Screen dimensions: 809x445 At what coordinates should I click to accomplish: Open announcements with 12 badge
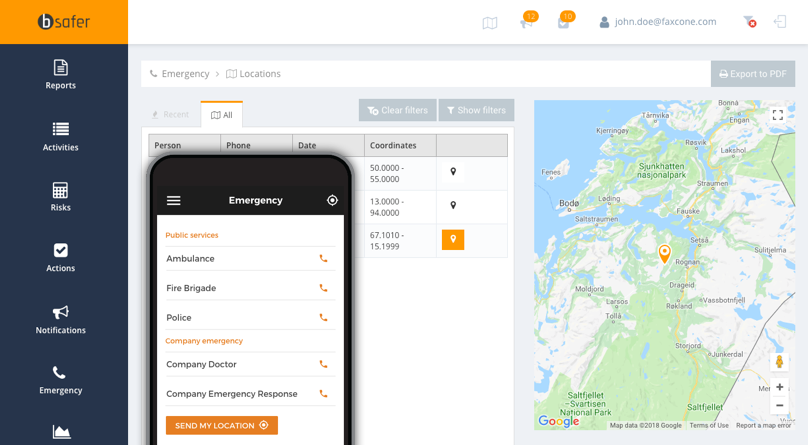(x=526, y=22)
